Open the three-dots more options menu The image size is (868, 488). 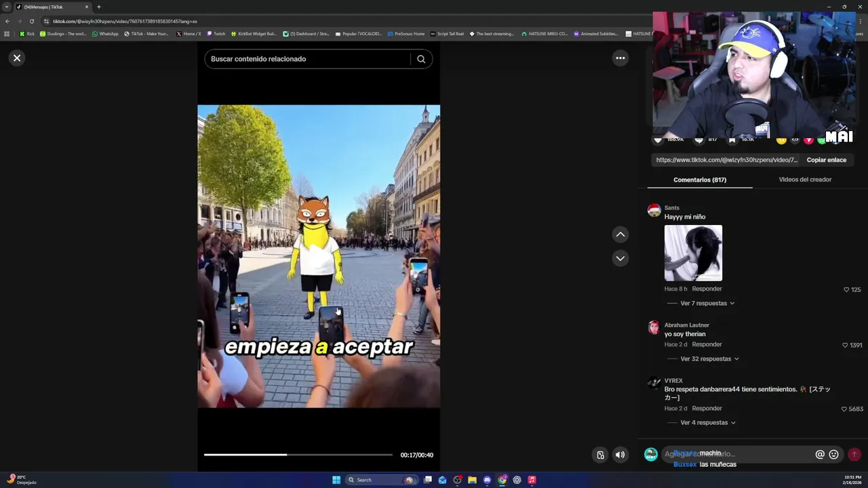[x=620, y=58]
